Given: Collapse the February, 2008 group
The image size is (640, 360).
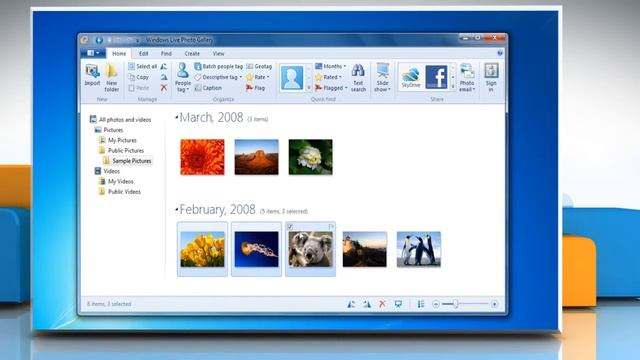Looking at the screenshot, I should coord(177,210).
